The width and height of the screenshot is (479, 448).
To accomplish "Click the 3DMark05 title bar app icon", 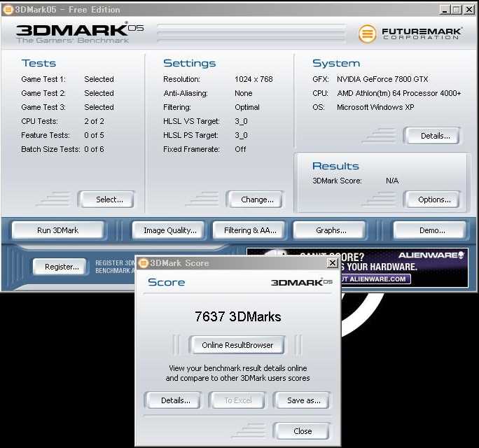I will point(8,9).
